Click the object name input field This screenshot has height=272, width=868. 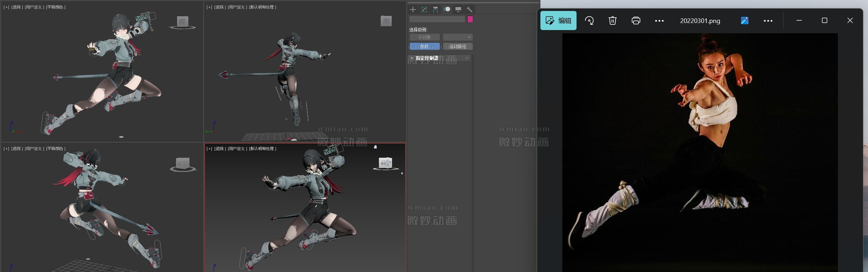[437, 19]
